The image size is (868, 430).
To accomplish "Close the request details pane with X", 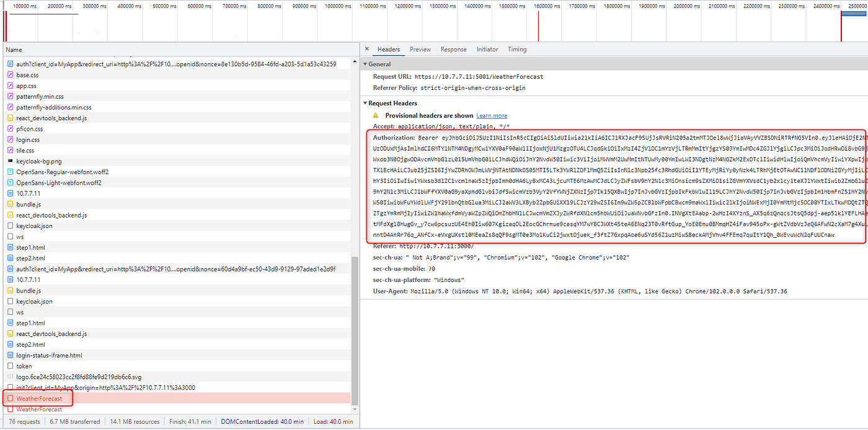I will 366,50.
